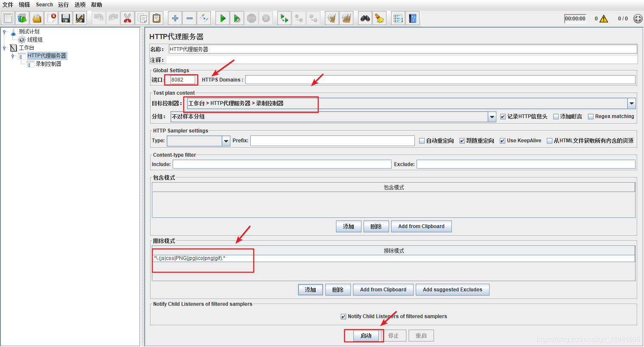Click Add from Clipboard under 排除模式

pyautogui.click(x=383, y=290)
